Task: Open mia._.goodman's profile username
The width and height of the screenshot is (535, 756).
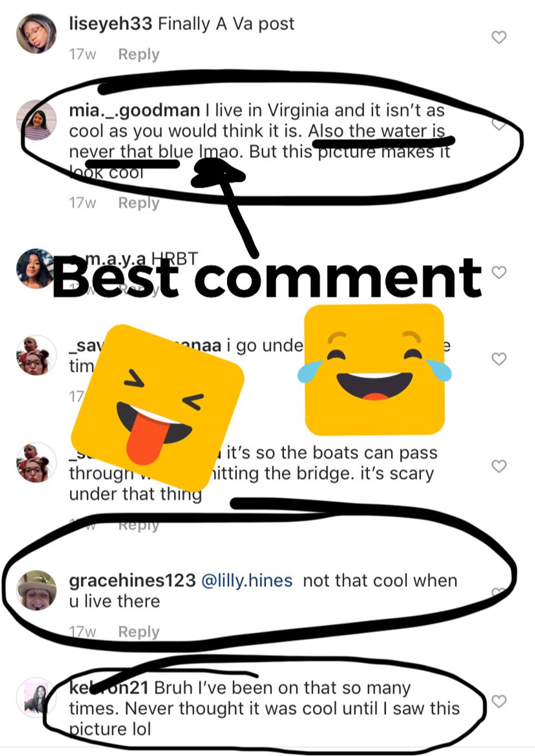Action: point(134,110)
